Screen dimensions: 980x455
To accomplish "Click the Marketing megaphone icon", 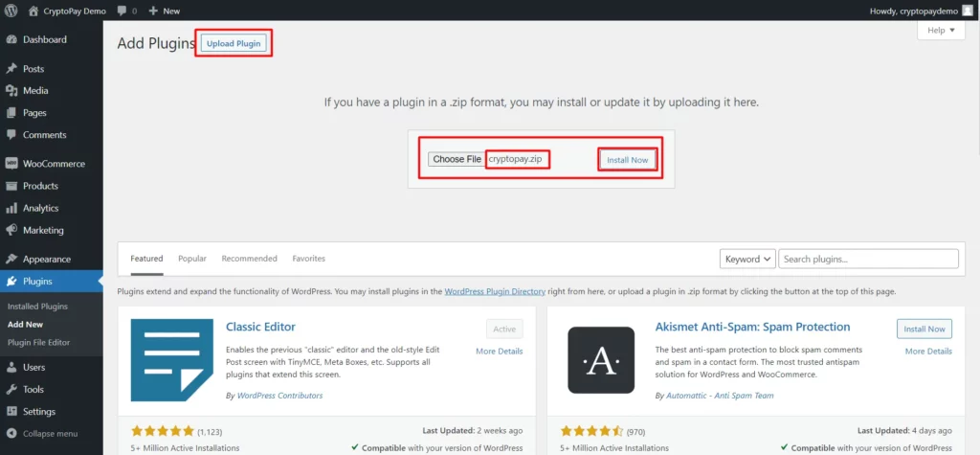I will click(x=11, y=230).
